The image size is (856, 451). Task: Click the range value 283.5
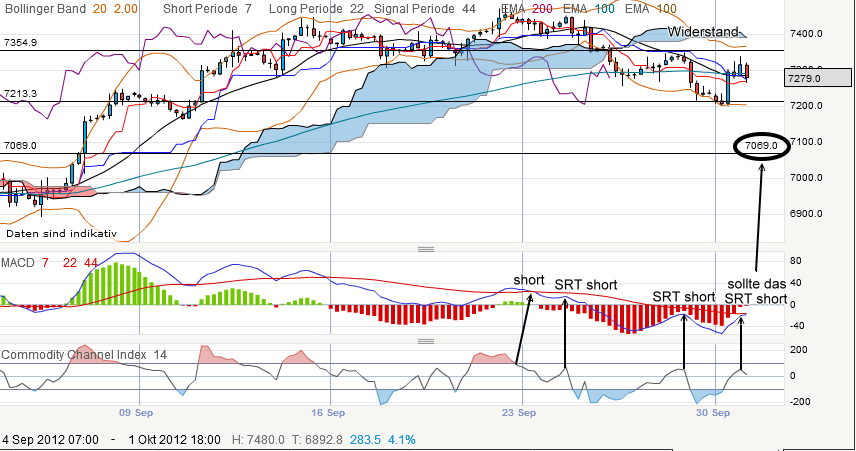pyautogui.click(x=365, y=440)
